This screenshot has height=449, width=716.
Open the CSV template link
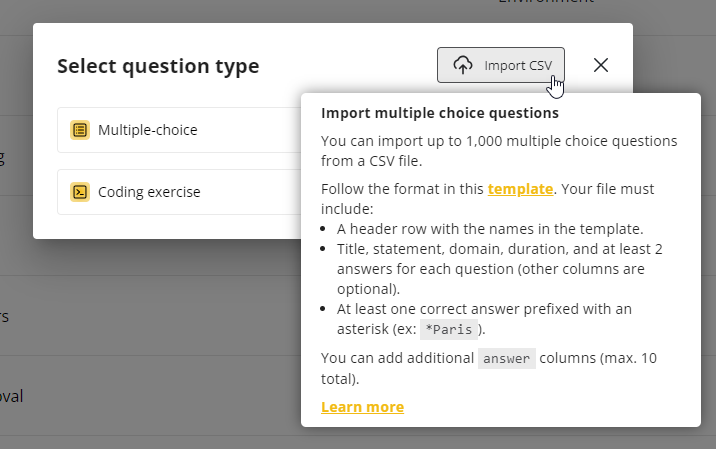pos(520,189)
